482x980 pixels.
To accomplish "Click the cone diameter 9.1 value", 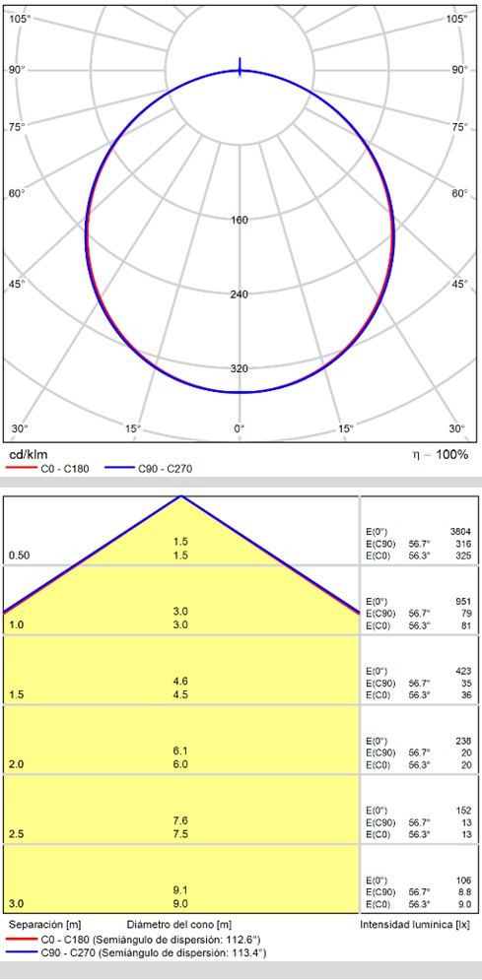I will tap(180, 889).
